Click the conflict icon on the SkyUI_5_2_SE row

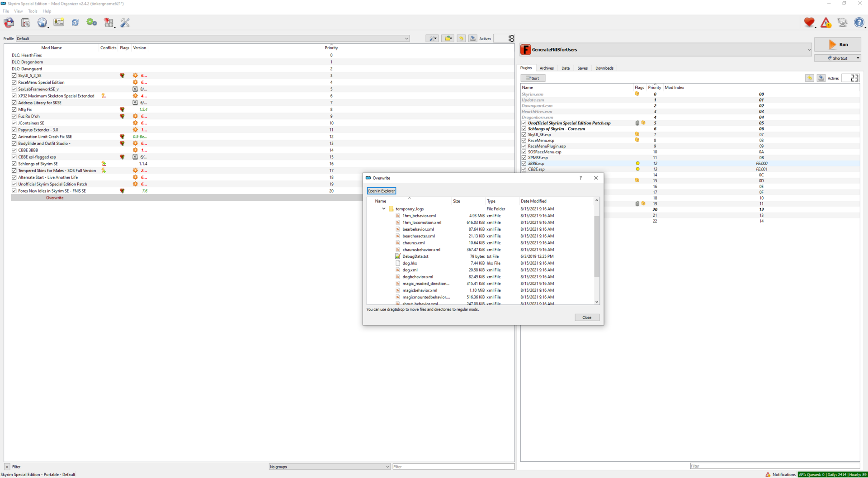click(x=122, y=76)
